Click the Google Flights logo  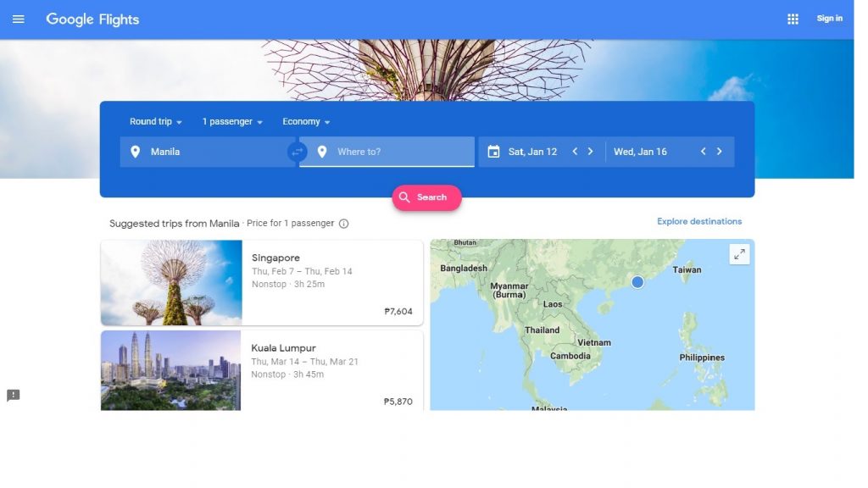coord(92,19)
